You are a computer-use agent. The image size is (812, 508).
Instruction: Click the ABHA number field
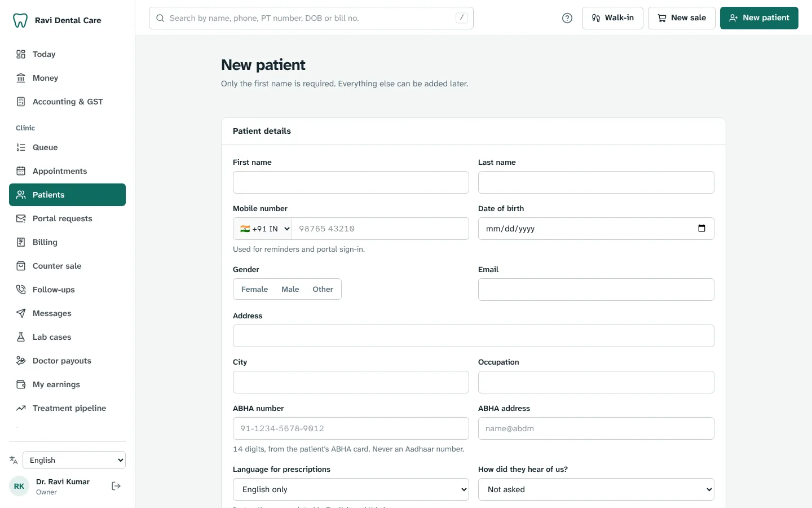351,428
